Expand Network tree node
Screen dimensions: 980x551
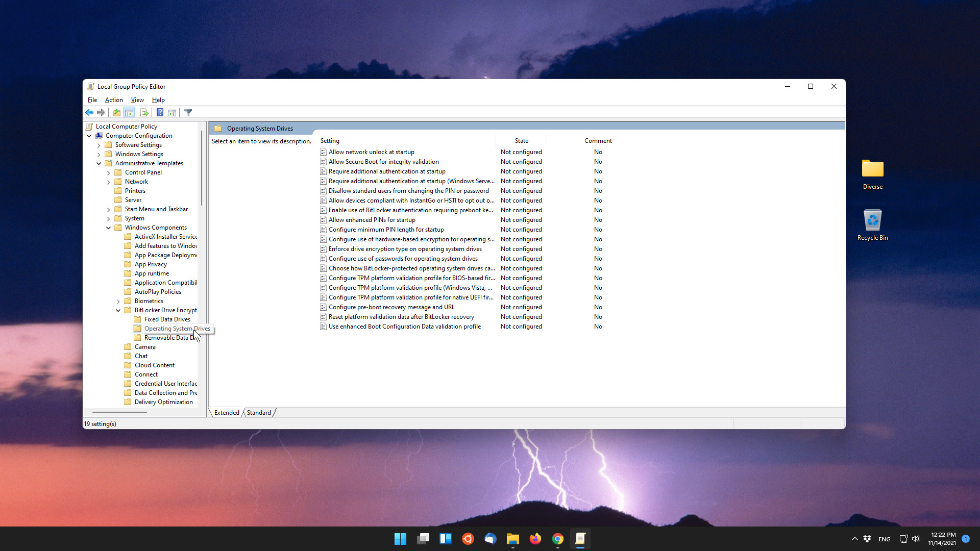(109, 182)
